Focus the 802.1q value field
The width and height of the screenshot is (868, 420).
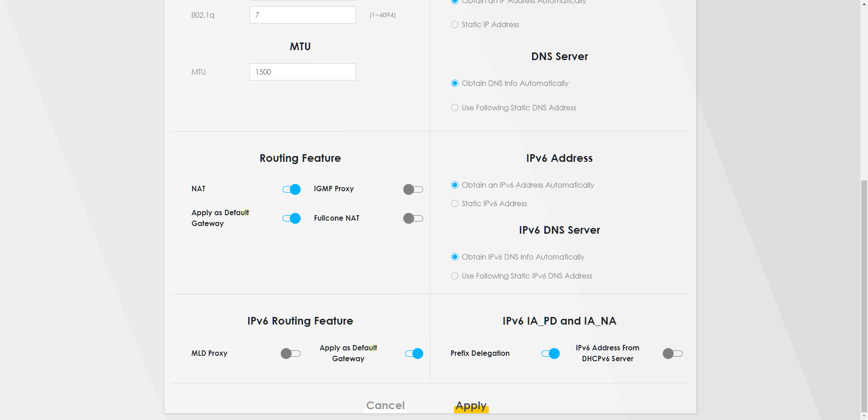tap(302, 15)
